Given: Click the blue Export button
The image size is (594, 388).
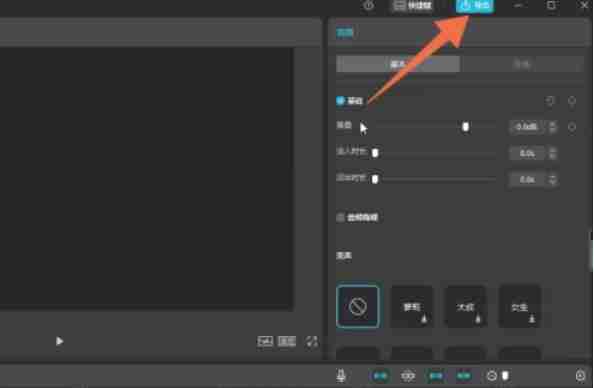Looking at the screenshot, I should click(x=474, y=5).
